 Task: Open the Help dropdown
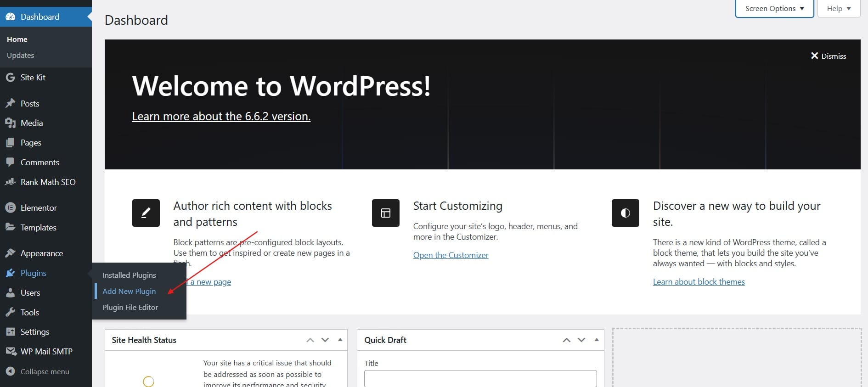pyautogui.click(x=839, y=9)
